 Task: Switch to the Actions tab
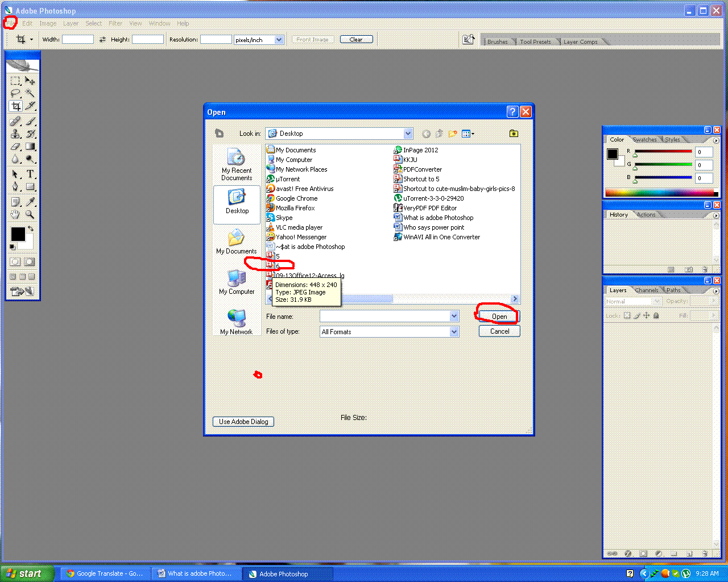point(646,215)
